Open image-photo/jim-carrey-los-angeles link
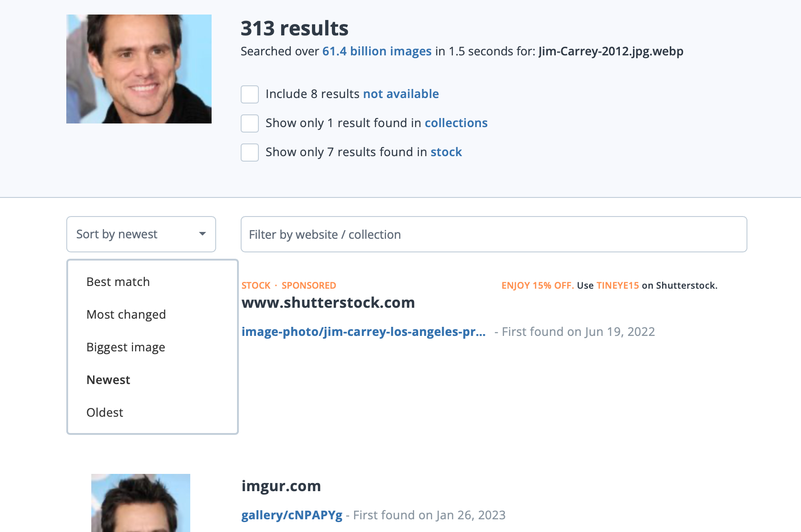Screen dimensions: 801x532 364,332
